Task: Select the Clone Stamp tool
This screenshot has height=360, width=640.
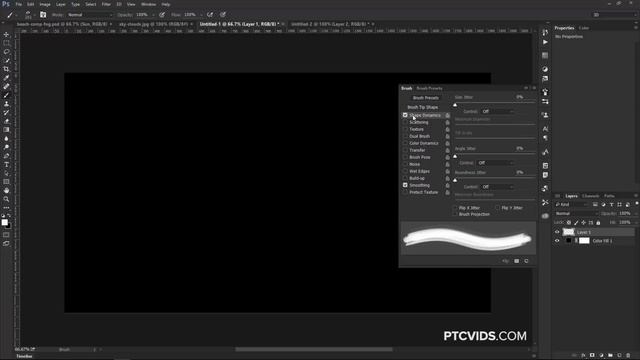Action: 6,104
